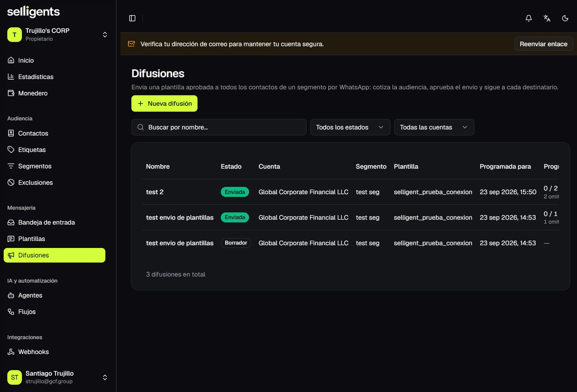The width and height of the screenshot is (577, 392).
Task: Click the Estadísticas chart icon
Action: click(11, 77)
